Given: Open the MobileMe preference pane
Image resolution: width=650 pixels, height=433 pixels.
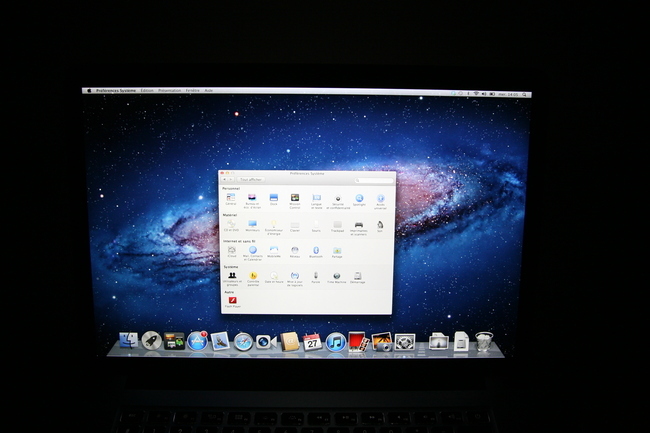Looking at the screenshot, I should (274, 252).
